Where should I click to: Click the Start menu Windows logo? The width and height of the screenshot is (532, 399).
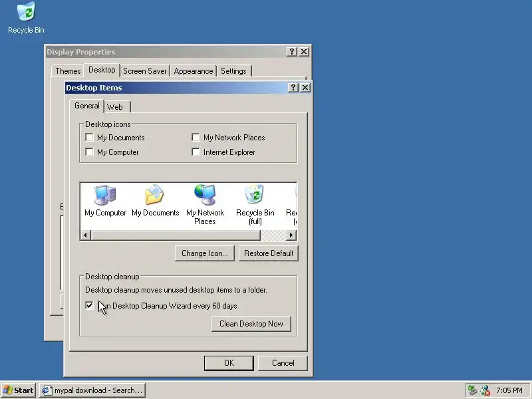click(8, 390)
